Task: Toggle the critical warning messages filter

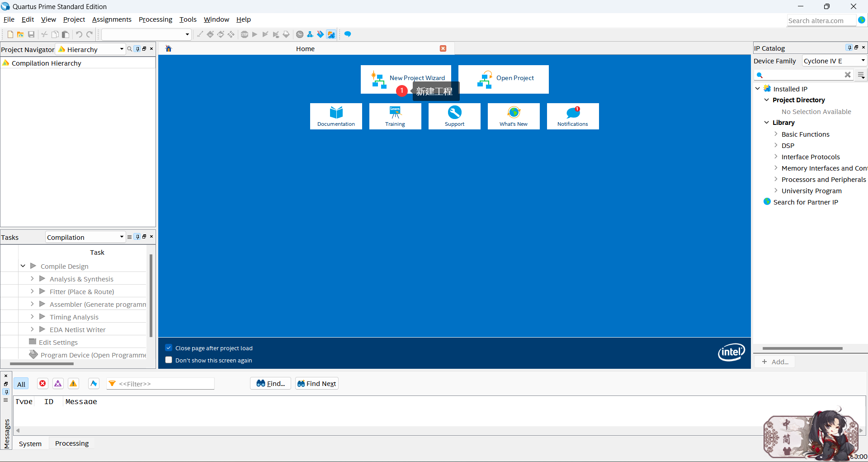Action: tap(58, 384)
